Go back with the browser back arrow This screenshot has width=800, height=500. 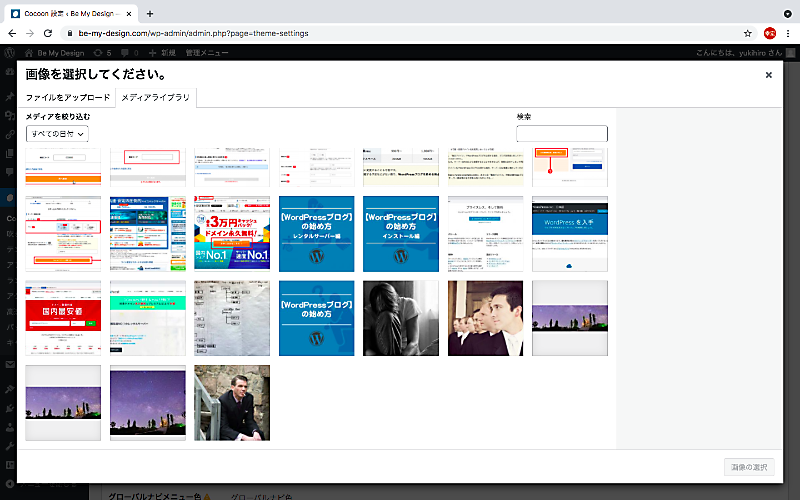coord(11,33)
